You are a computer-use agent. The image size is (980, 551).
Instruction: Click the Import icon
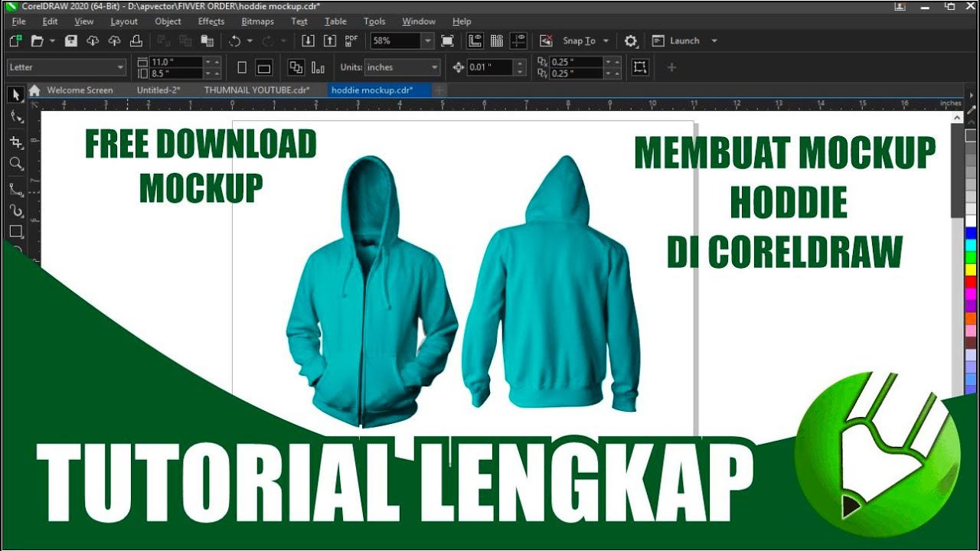point(308,41)
